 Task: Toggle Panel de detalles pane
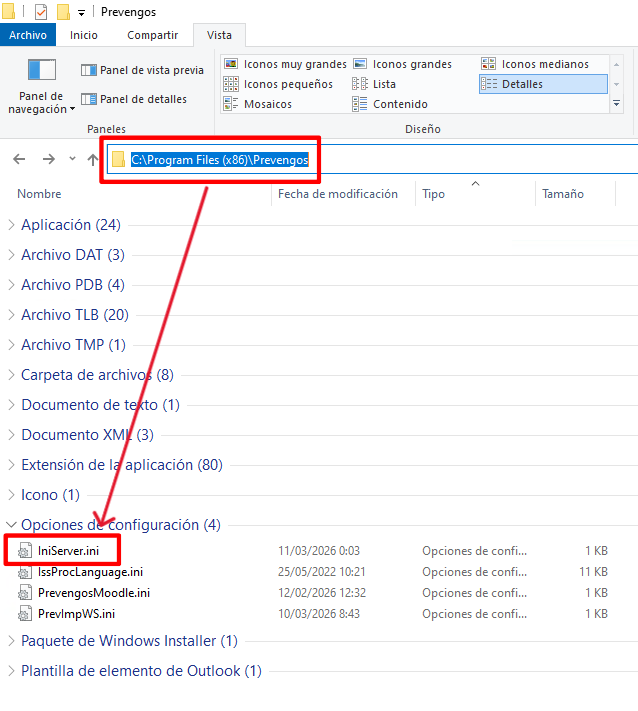pos(134,99)
